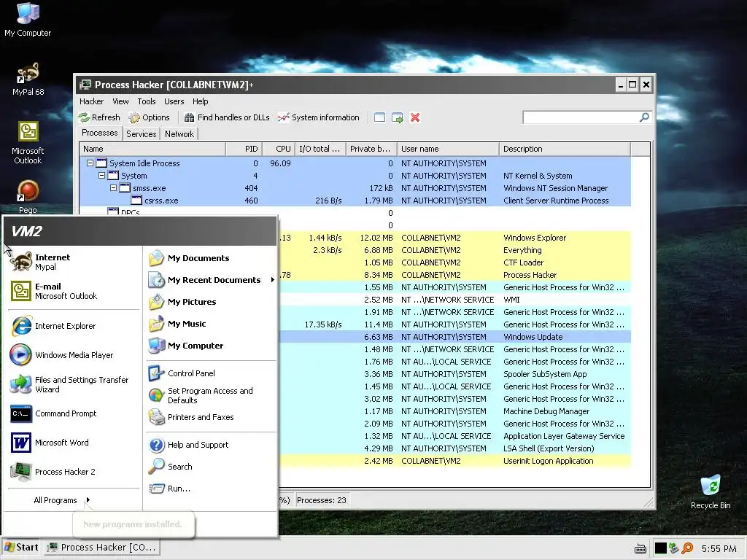Expand My Recent Documents submenu
The image size is (747, 560).
(211, 280)
